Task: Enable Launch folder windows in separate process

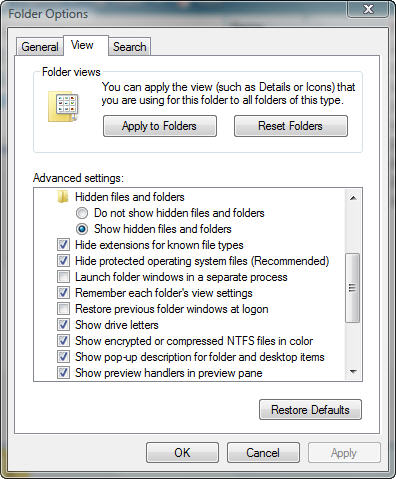Action: pos(63,277)
